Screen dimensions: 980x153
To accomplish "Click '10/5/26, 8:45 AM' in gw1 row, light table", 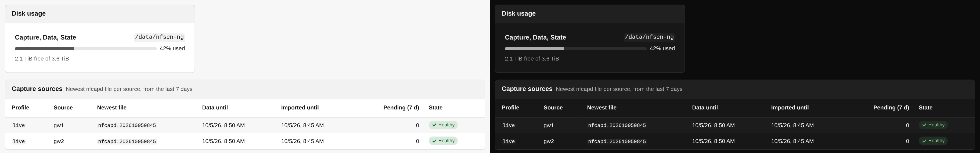I will pyautogui.click(x=302, y=125).
